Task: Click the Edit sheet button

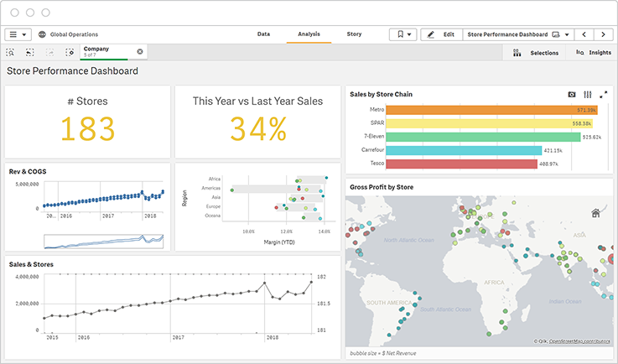Action: [x=440, y=34]
